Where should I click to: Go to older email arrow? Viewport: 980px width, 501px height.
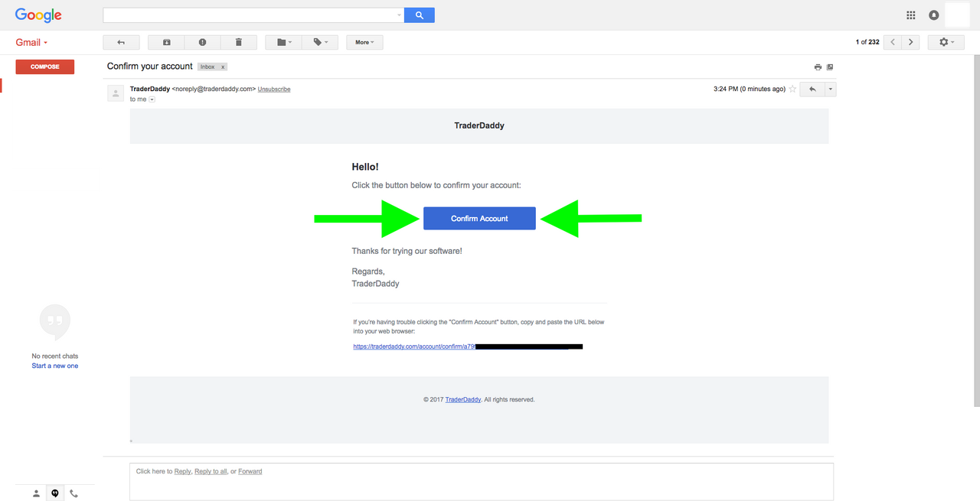(x=911, y=42)
